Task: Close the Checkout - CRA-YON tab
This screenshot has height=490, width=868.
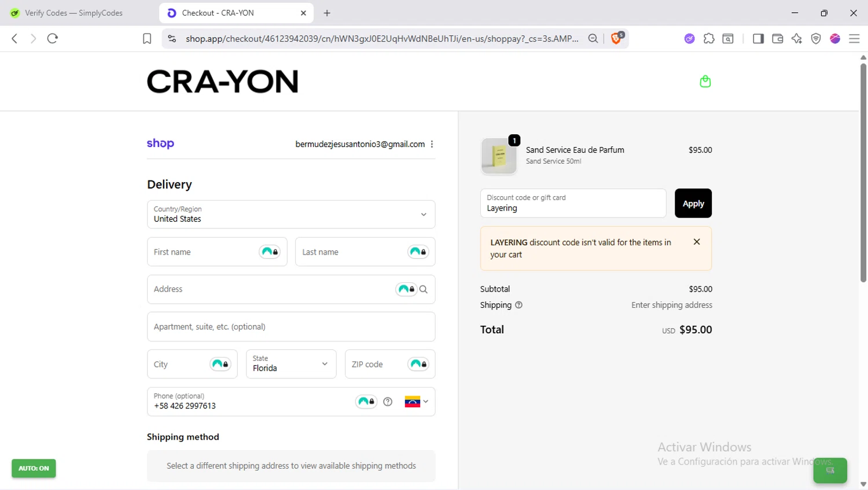Action: click(303, 13)
